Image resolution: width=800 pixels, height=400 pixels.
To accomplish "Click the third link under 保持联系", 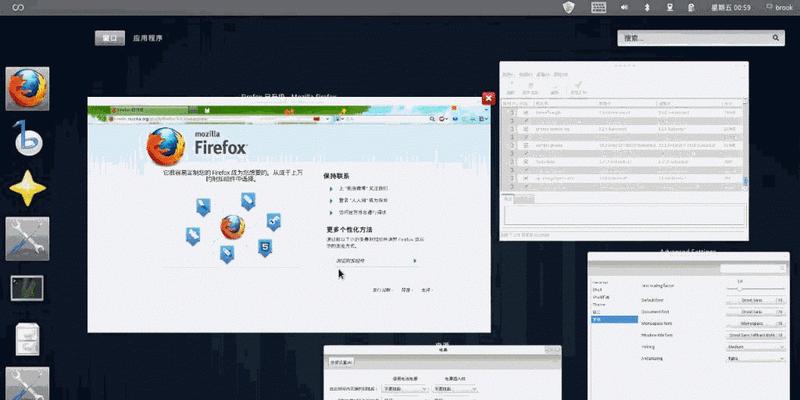I will 361,212.
